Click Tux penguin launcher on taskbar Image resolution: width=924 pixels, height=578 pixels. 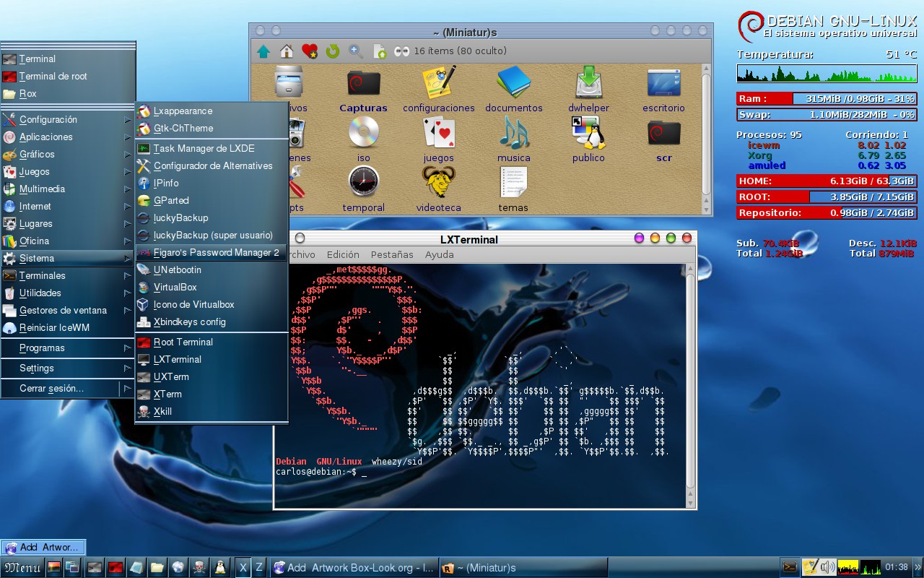click(220, 568)
